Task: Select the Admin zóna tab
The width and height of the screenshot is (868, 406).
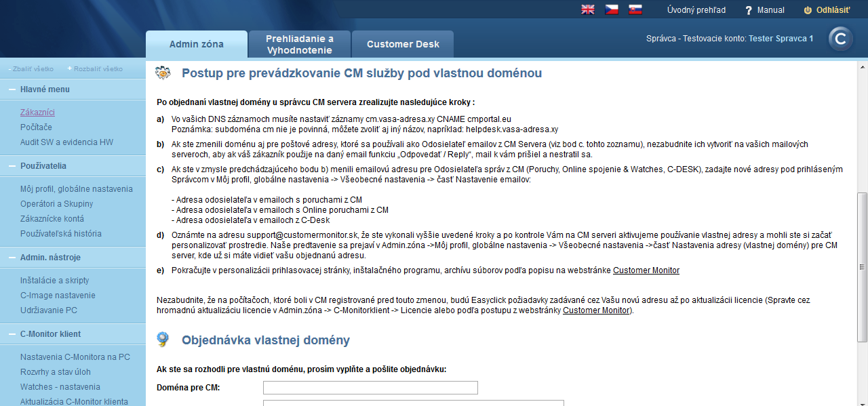Action: (197, 44)
